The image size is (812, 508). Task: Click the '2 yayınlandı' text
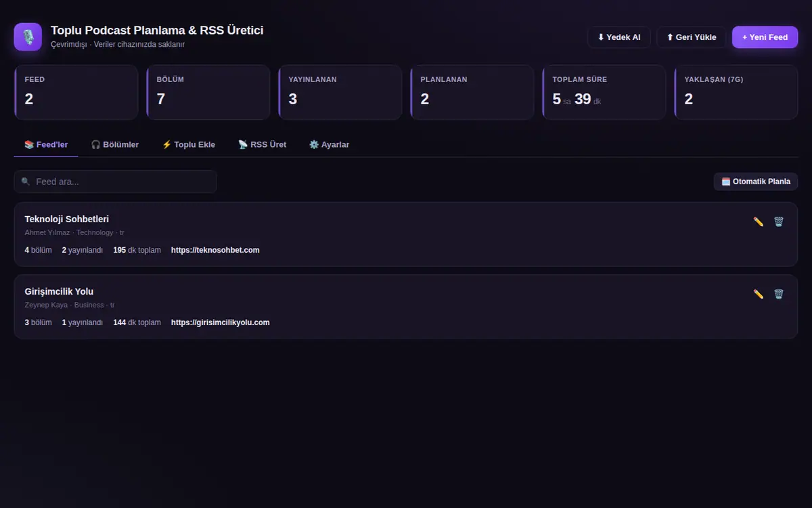(83, 250)
